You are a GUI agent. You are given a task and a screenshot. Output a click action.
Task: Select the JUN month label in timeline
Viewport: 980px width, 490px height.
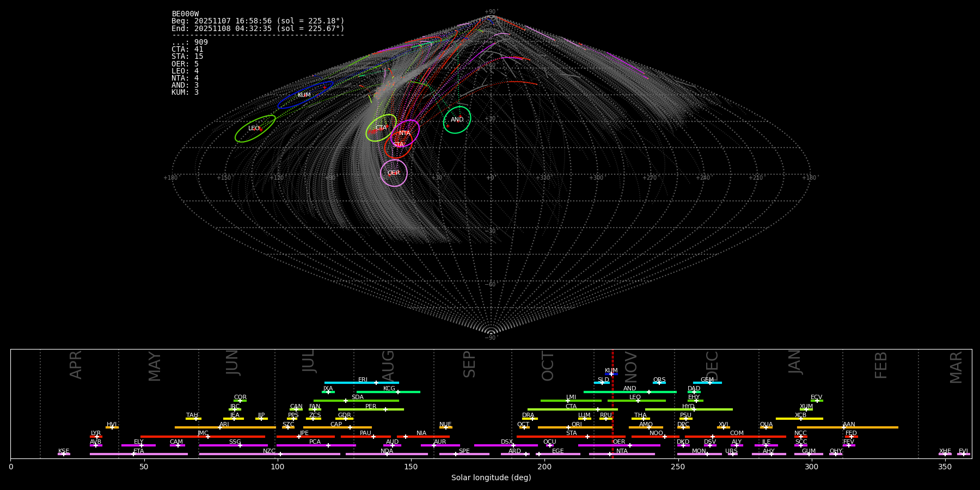pyautogui.click(x=232, y=363)
